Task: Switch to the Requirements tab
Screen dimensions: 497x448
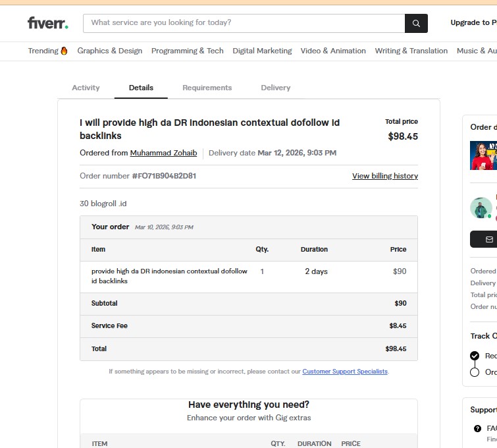Action: pos(207,88)
